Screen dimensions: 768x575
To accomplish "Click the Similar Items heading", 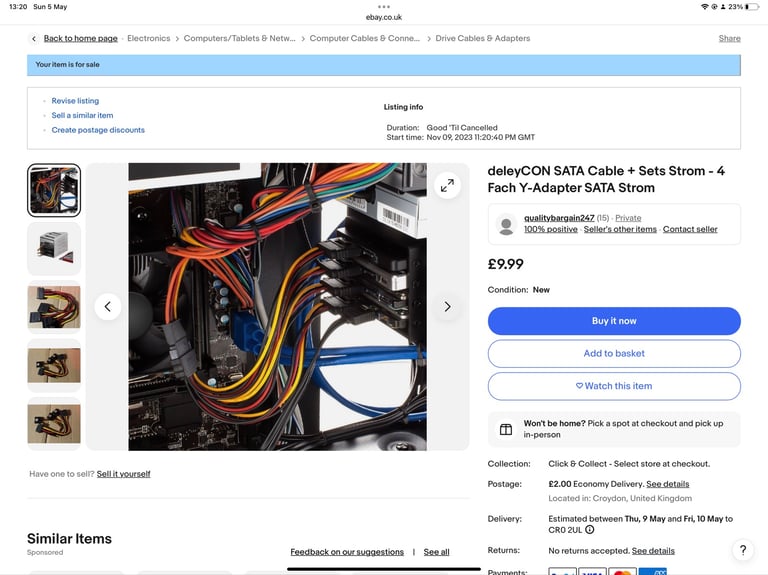I will click(69, 539).
